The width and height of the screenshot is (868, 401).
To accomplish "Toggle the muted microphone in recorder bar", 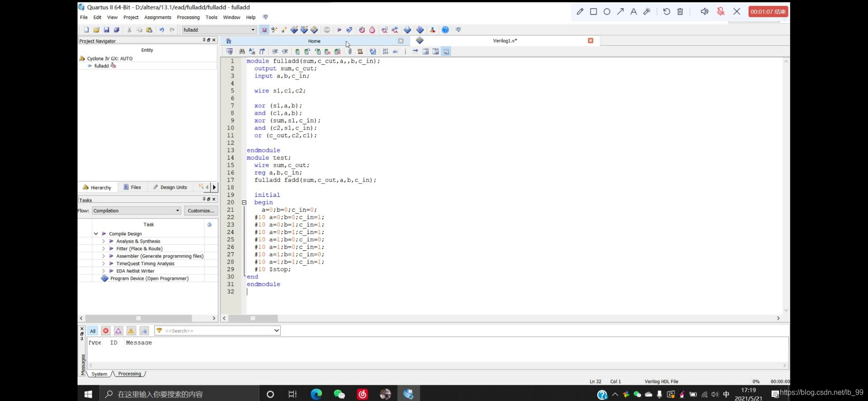I will (x=721, y=12).
